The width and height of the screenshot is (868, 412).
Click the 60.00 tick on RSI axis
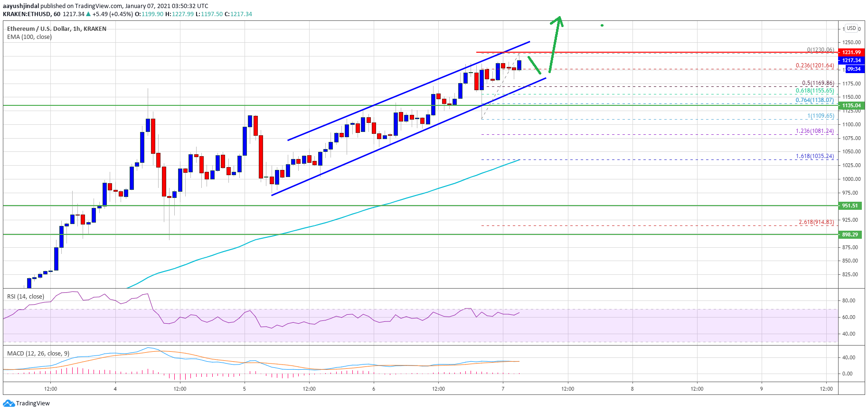pos(849,317)
